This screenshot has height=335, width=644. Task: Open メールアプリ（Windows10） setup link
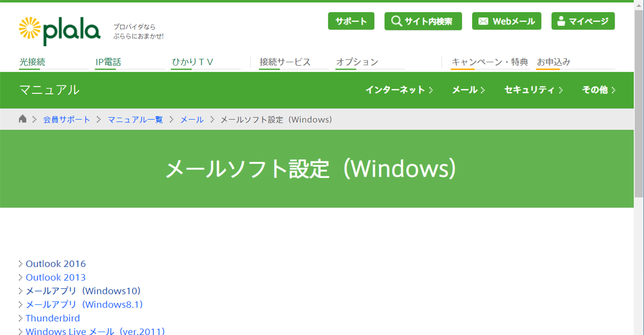click(x=83, y=291)
